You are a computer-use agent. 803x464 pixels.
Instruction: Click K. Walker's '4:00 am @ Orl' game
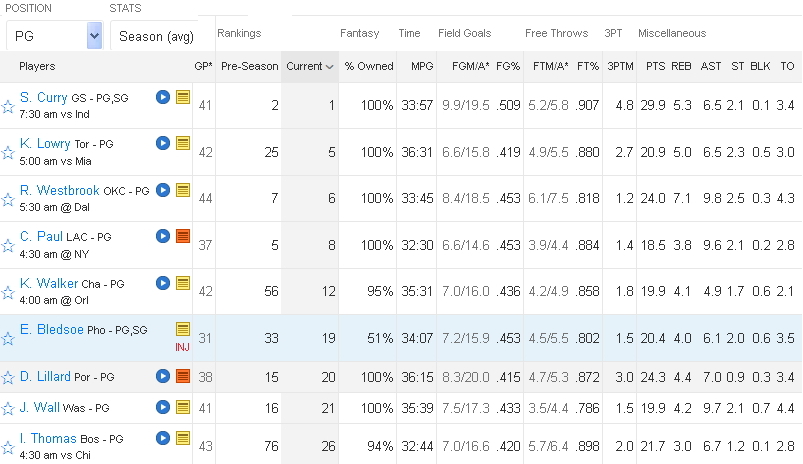pyautogui.click(x=54, y=300)
